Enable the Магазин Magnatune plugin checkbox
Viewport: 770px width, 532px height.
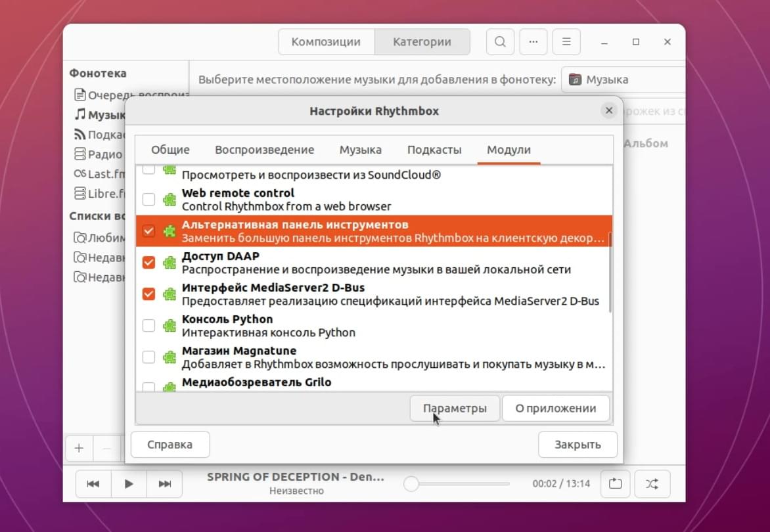148,357
